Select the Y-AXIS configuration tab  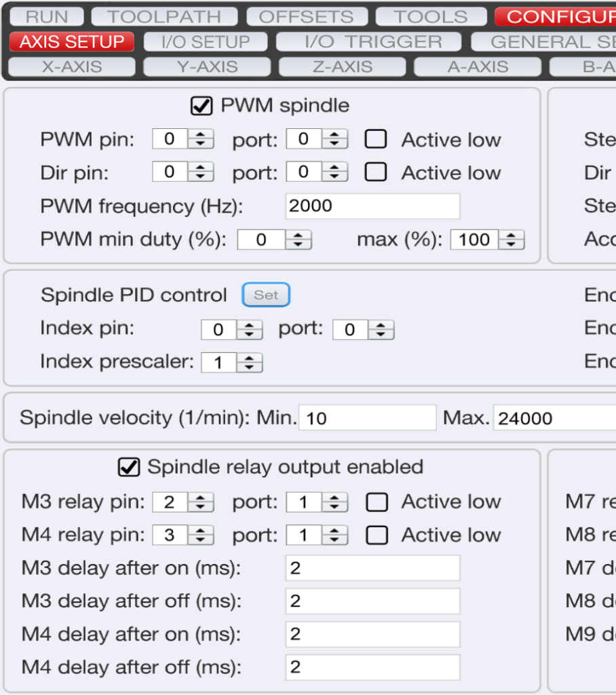tap(206, 66)
